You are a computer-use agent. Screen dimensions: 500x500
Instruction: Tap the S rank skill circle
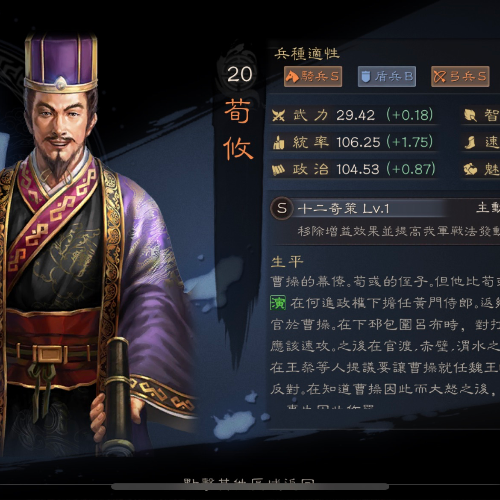click(282, 208)
